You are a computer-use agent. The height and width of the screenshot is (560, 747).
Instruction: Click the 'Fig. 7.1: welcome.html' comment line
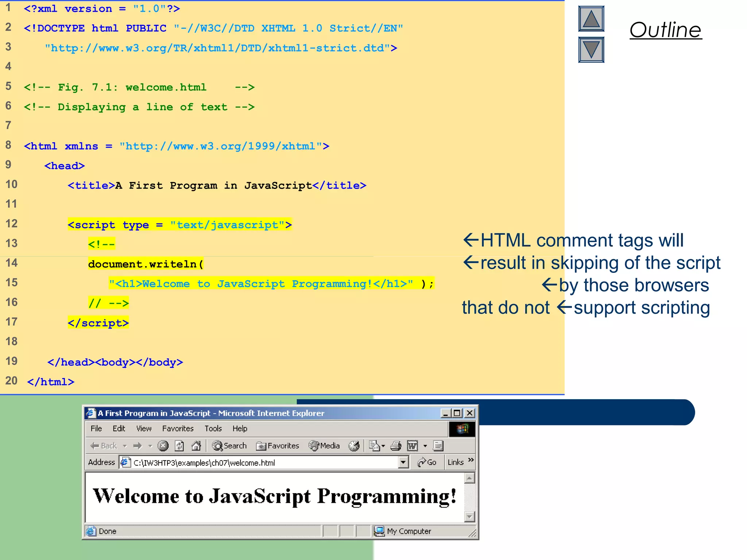139,87
